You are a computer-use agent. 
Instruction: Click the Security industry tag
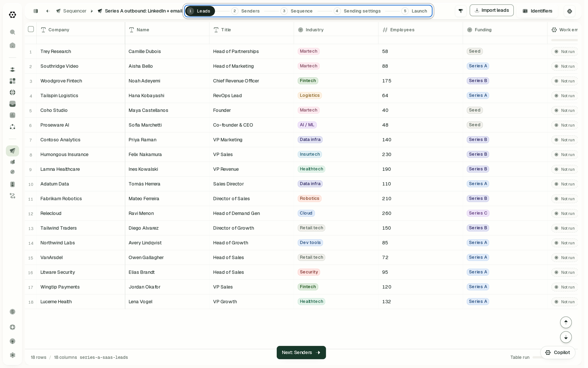click(309, 272)
